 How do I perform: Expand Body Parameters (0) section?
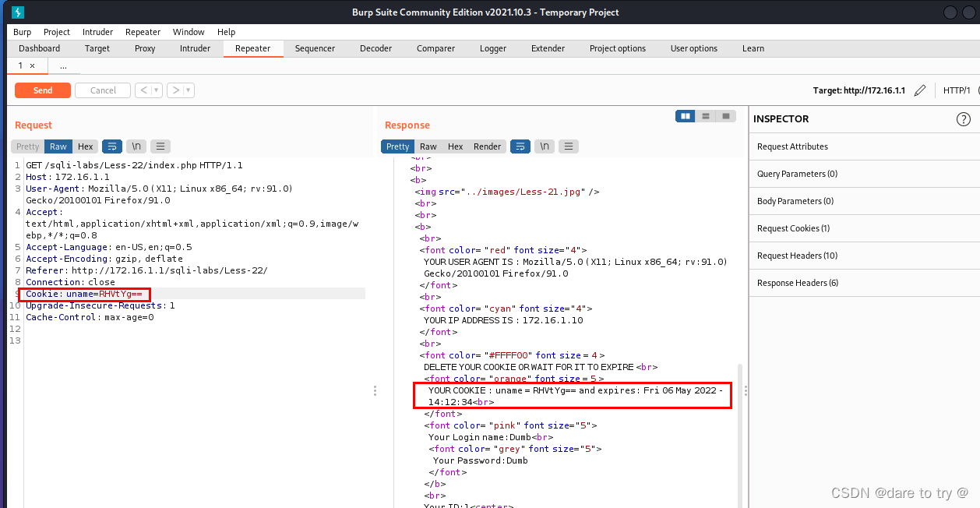coord(865,201)
